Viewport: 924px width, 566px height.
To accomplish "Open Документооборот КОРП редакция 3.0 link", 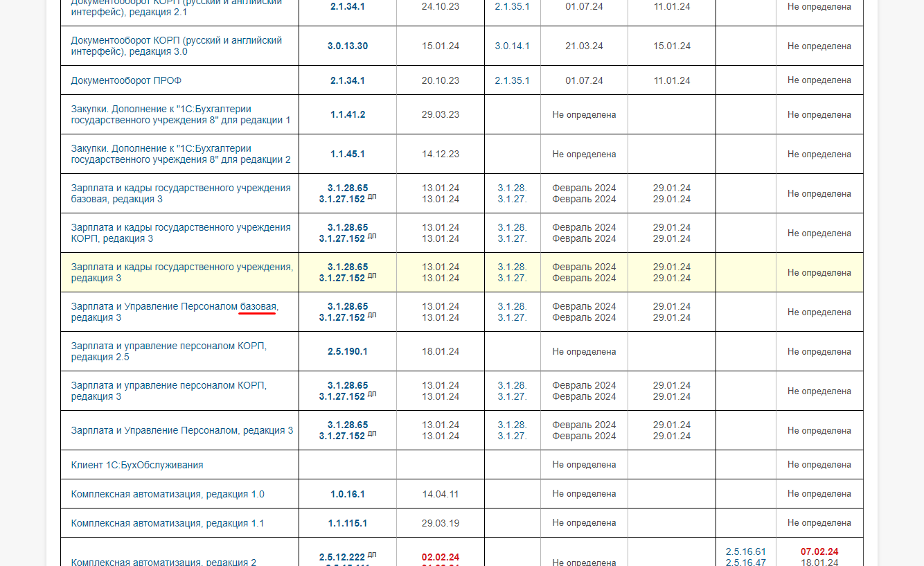I will tap(177, 46).
